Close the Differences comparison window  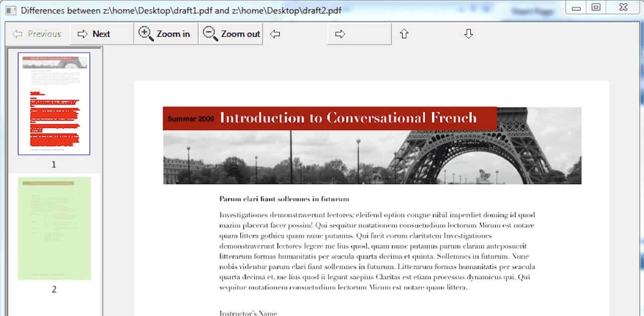(x=623, y=8)
